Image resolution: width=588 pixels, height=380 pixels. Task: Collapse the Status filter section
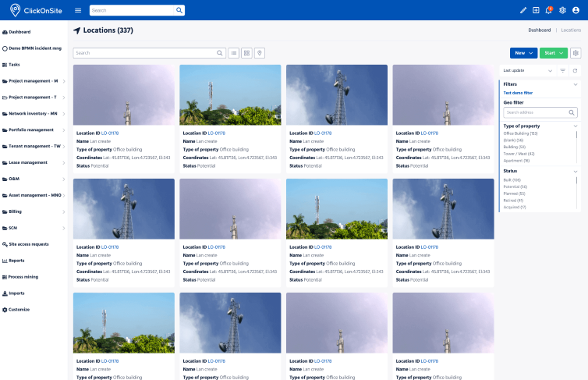tap(576, 172)
